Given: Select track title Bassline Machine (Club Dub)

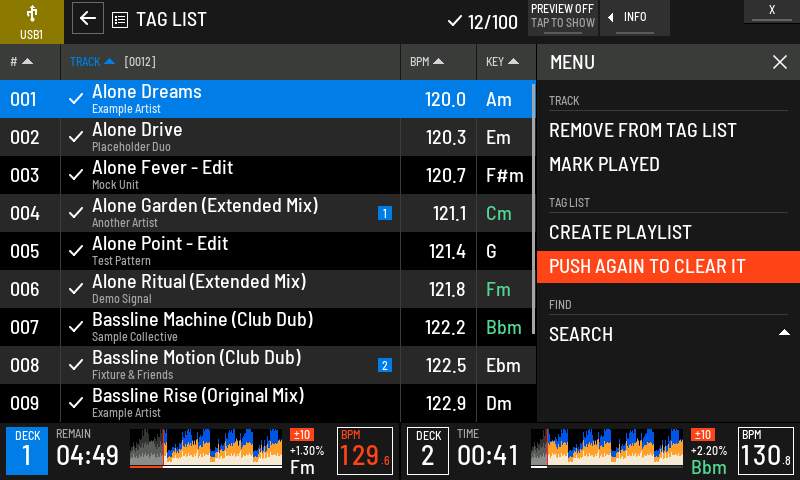Looking at the screenshot, I should [203, 319].
